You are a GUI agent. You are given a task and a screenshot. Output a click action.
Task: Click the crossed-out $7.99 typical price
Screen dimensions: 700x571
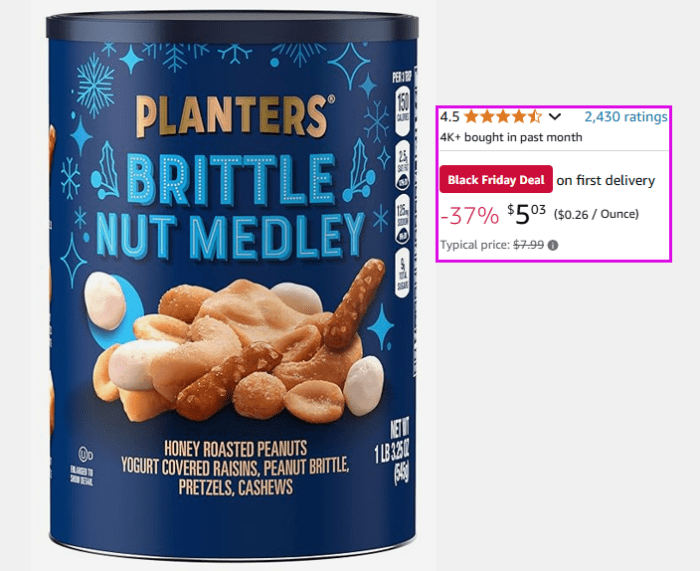pyautogui.click(x=529, y=245)
